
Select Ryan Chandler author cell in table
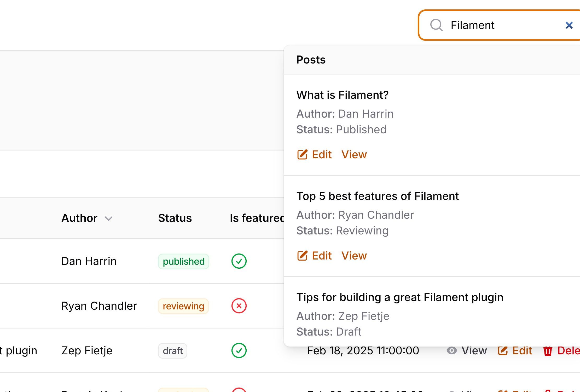99,306
